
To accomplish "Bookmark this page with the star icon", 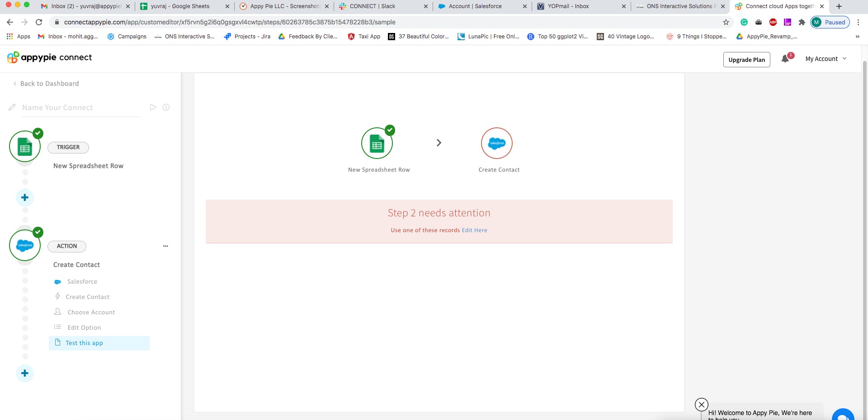I will [x=726, y=22].
